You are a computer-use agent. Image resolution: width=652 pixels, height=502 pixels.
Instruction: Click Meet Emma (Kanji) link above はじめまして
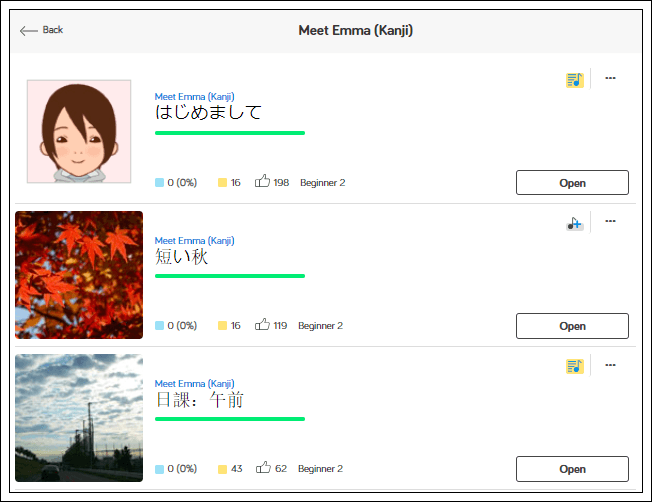[194, 97]
